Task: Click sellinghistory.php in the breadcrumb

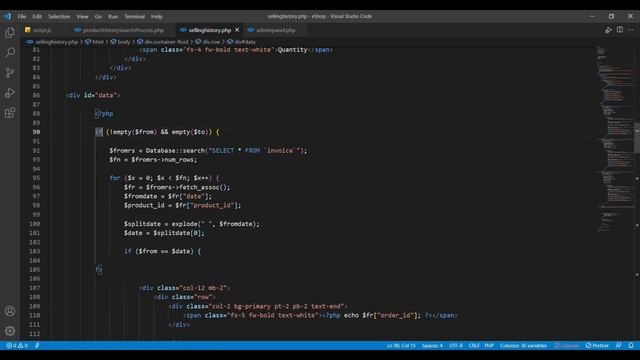Action: pos(56,42)
